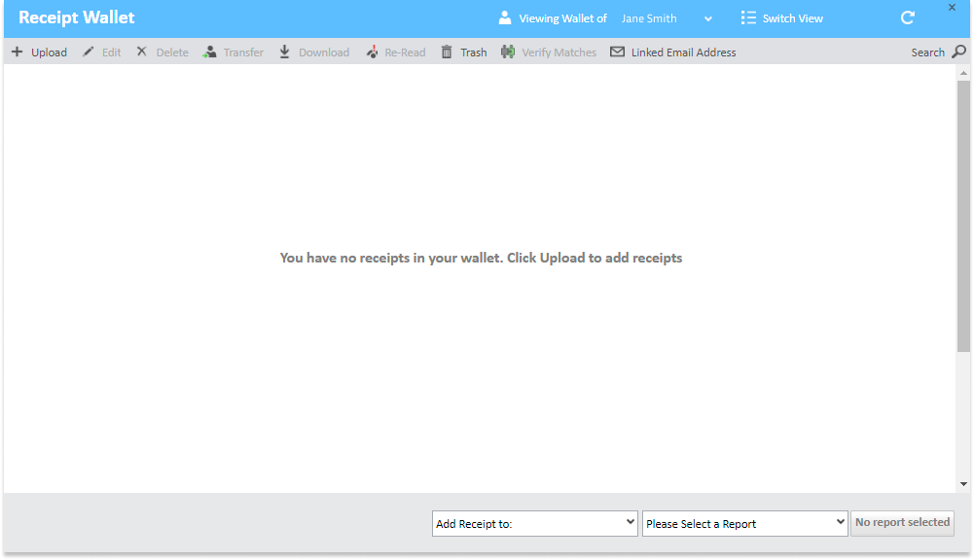Viewport: 974px width, 560px height.
Task: Click the Edit pencil icon
Action: click(89, 52)
